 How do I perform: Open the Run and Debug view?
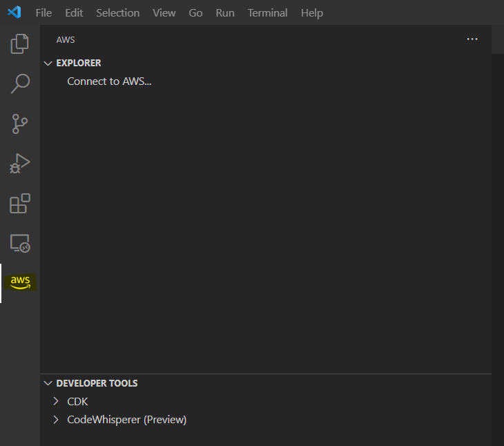(19, 163)
